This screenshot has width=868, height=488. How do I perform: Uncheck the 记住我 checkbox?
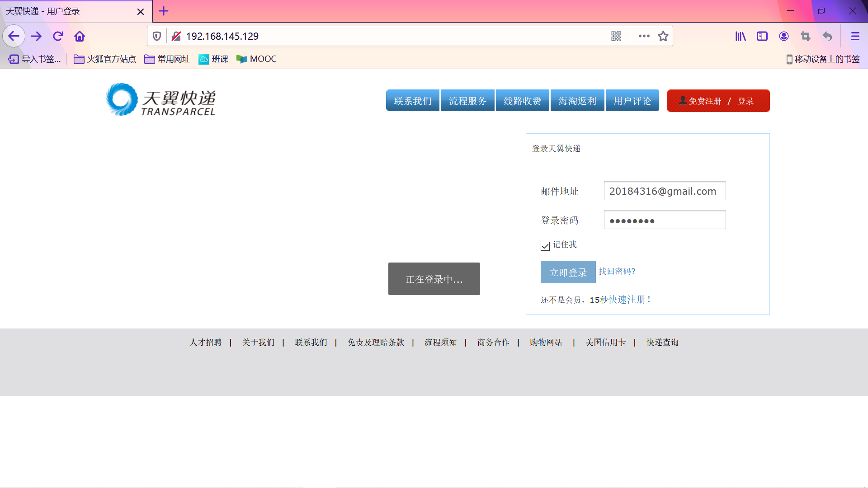coord(545,246)
